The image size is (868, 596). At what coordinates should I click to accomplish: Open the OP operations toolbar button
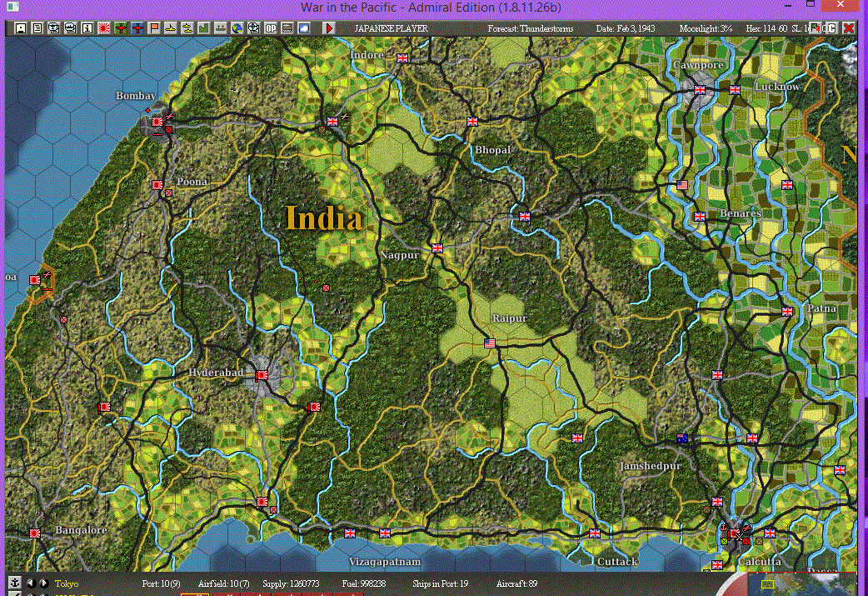(270, 28)
